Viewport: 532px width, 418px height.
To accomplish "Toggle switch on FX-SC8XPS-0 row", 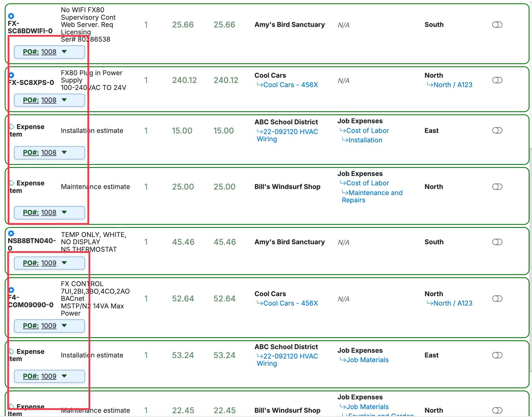I will [497, 80].
